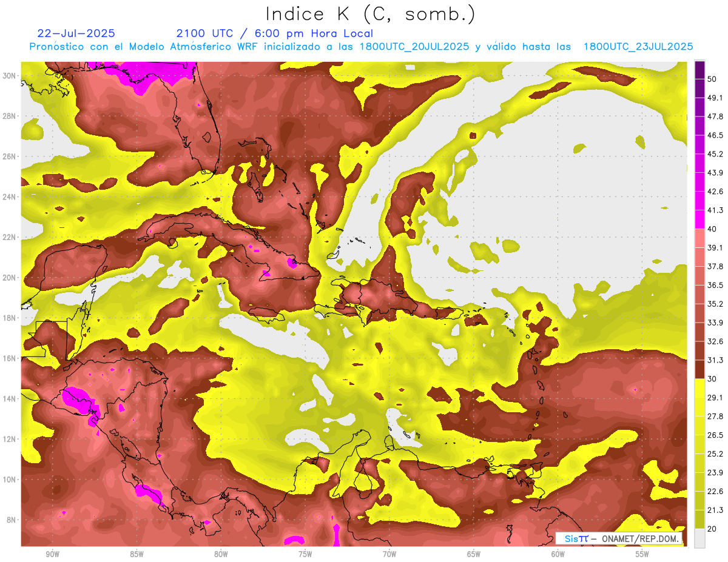Click the '25.2' value on the color scale

click(x=716, y=453)
